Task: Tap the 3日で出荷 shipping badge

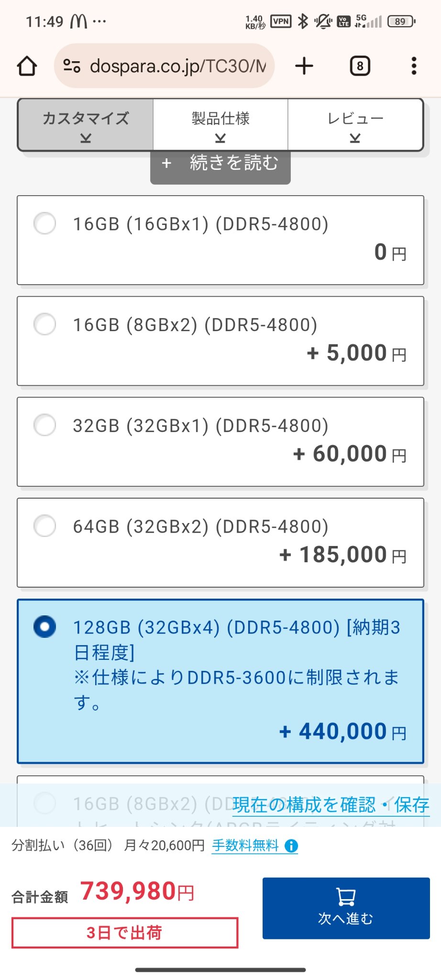Action: coord(125,933)
